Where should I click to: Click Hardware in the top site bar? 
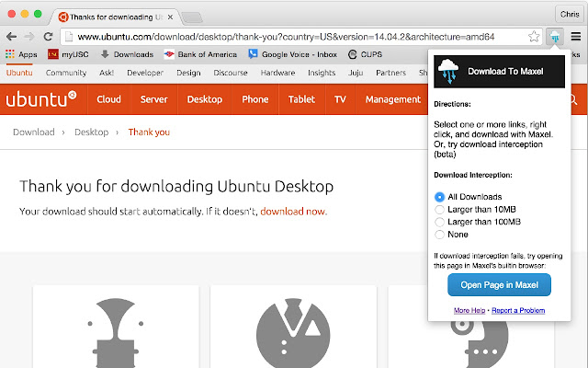click(277, 73)
